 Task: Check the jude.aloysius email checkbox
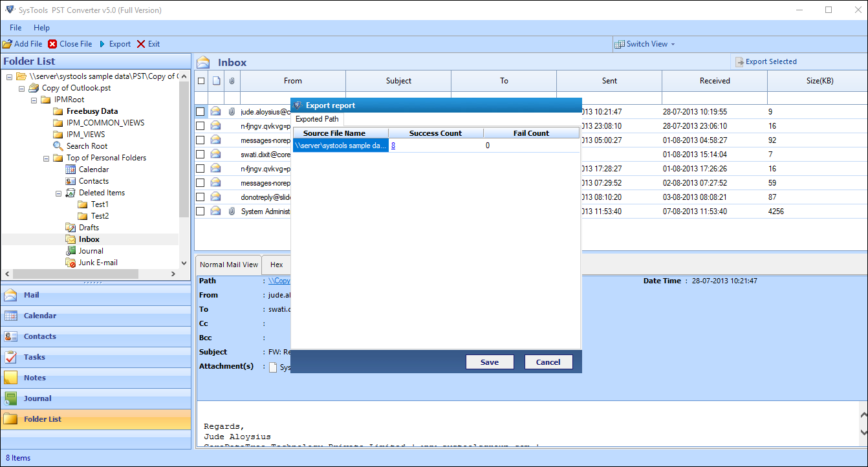click(201, 111)
